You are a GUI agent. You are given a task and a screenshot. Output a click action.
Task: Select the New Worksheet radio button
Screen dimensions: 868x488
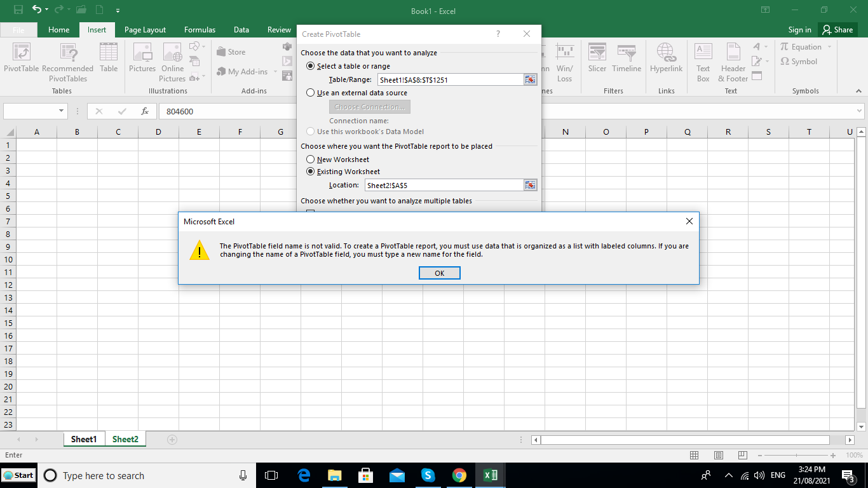coord(311,159)
